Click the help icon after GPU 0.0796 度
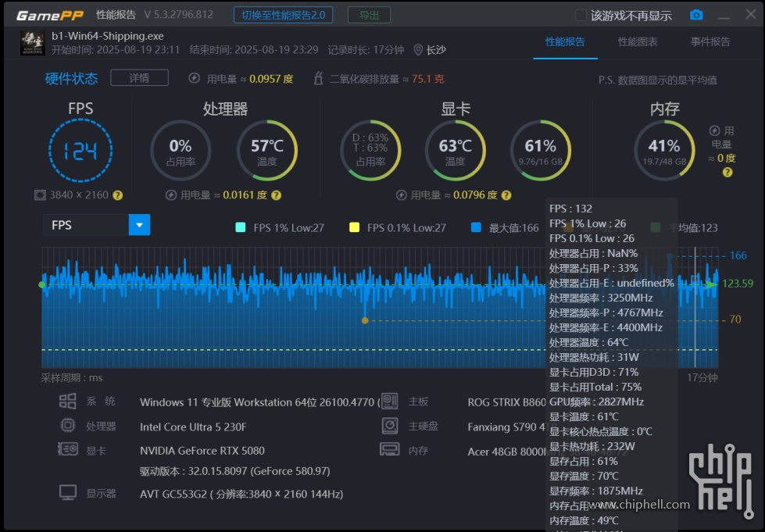 coord(506,195)
